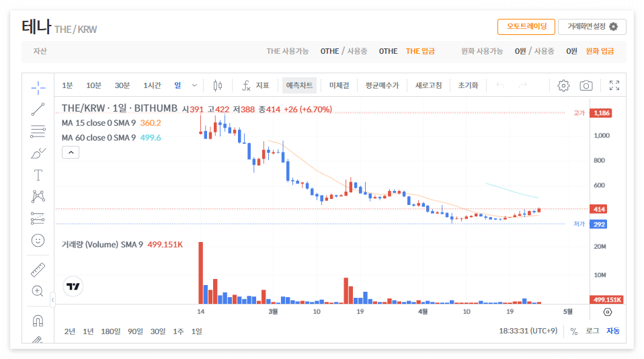The width and height of the screenshot is (644, 359).
Task: Open chart settings gear
Action: 563,85
